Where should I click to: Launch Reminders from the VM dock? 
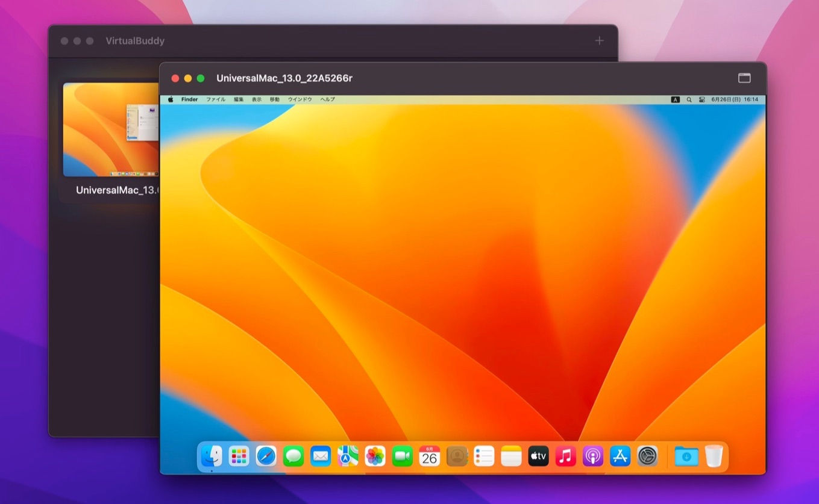coord(484,456)
